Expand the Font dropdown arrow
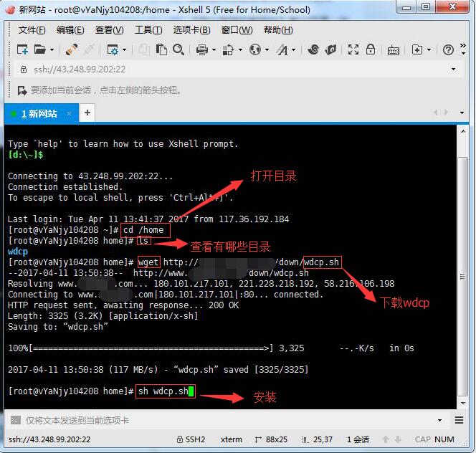Viewport: 476px width, 453px height. 293,49
